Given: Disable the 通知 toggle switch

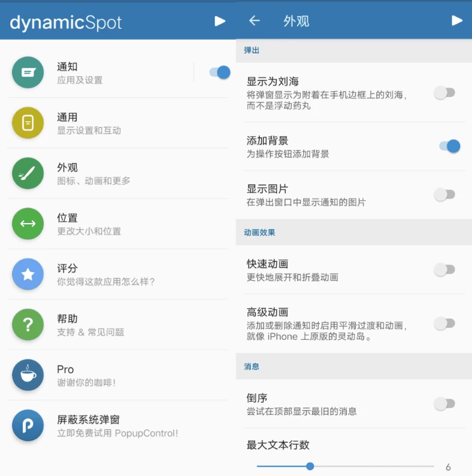Looking at the screenshot, I should [219, 73].
